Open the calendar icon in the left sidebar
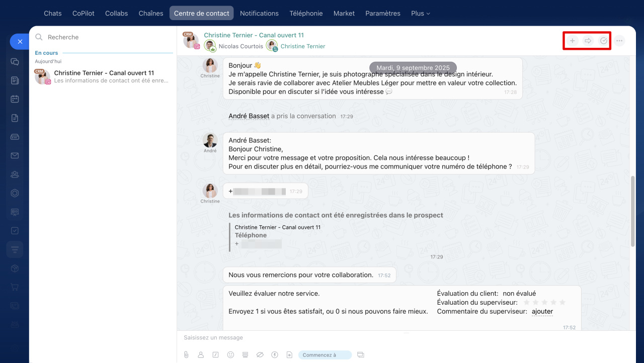 (15, 99)
